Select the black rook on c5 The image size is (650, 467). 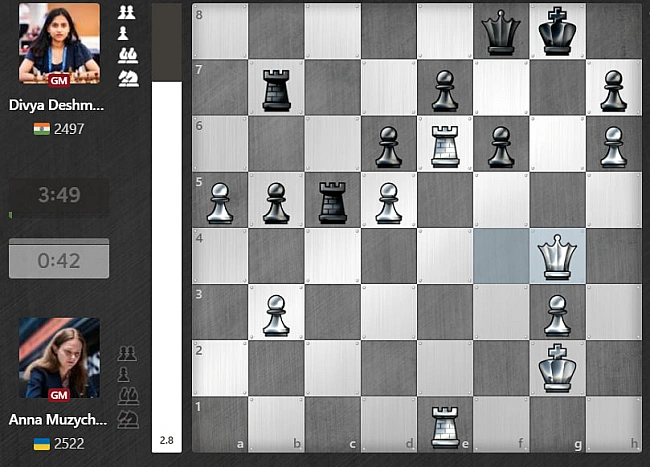(332, 200)
